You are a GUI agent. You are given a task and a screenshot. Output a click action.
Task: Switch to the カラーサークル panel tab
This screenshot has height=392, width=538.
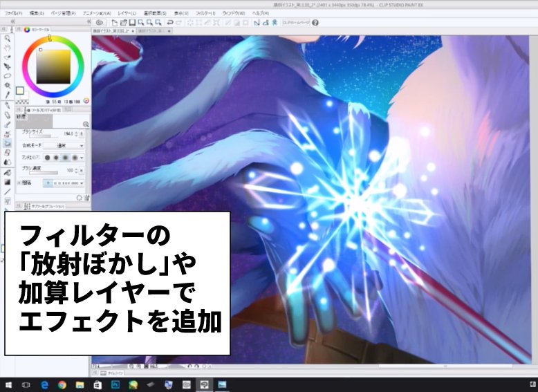[x=37, y=30]
